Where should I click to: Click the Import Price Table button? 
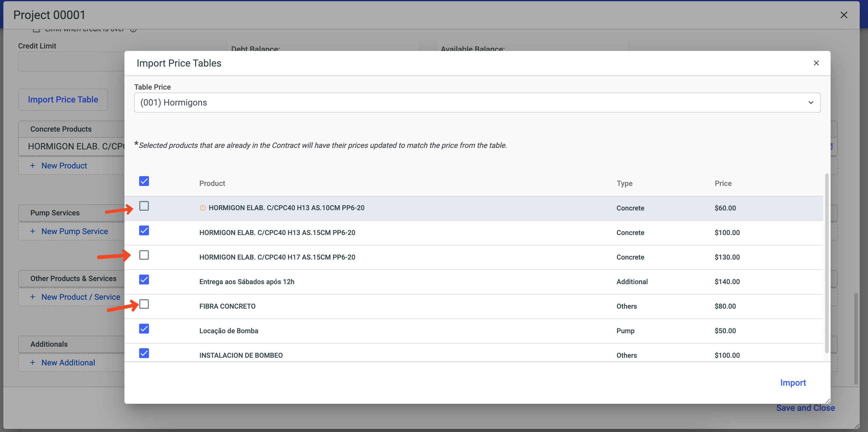tap(63, 99)
